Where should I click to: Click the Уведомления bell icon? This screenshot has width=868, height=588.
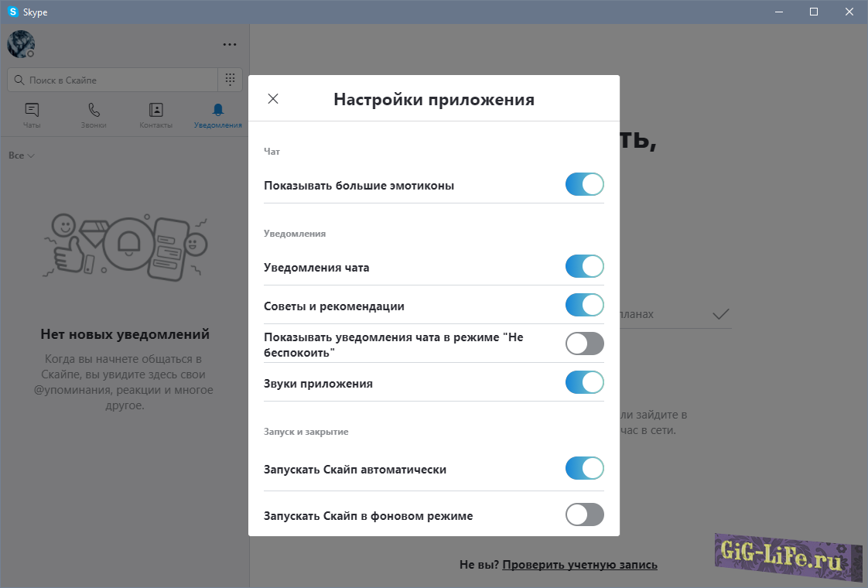pyautogui.click(x=218, y=110)
